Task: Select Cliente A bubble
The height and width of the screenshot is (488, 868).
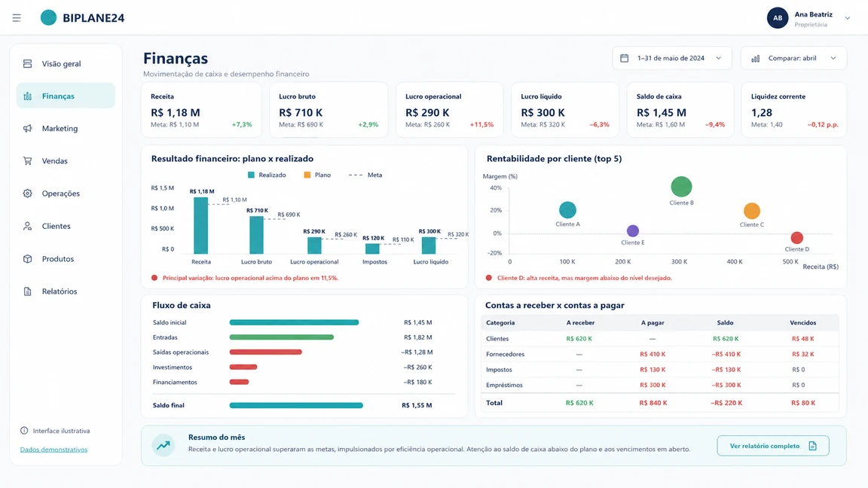Action: click(x=567, y=209)
